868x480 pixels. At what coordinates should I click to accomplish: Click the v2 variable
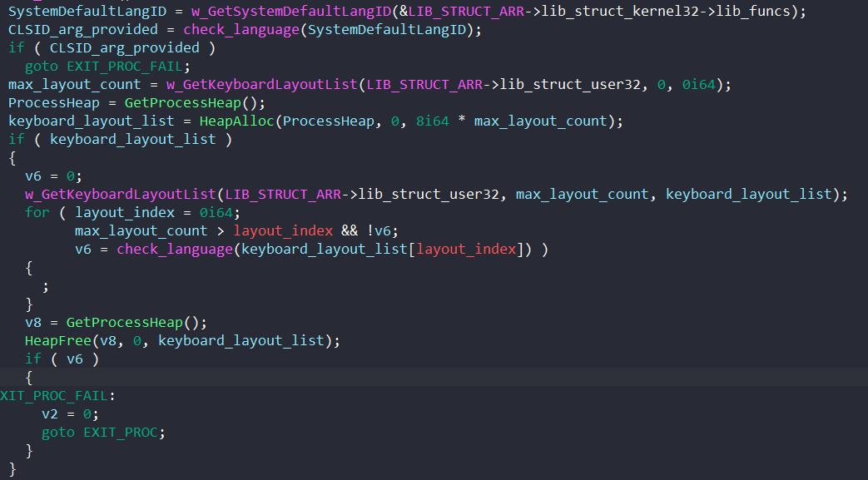(x=50, y=413)
